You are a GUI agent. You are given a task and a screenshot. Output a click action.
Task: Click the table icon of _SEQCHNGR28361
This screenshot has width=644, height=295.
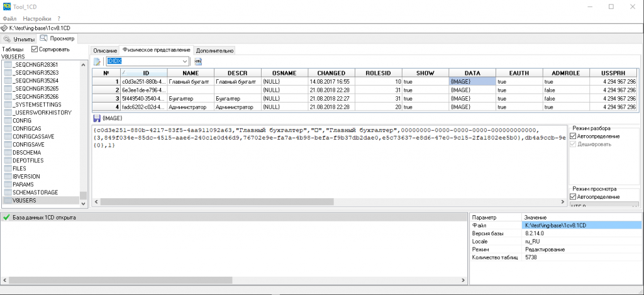(8, 65)
